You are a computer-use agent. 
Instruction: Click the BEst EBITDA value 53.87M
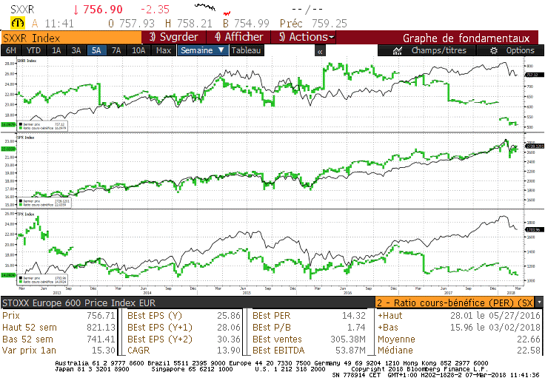pyautogui.click(x=350, y=351)
